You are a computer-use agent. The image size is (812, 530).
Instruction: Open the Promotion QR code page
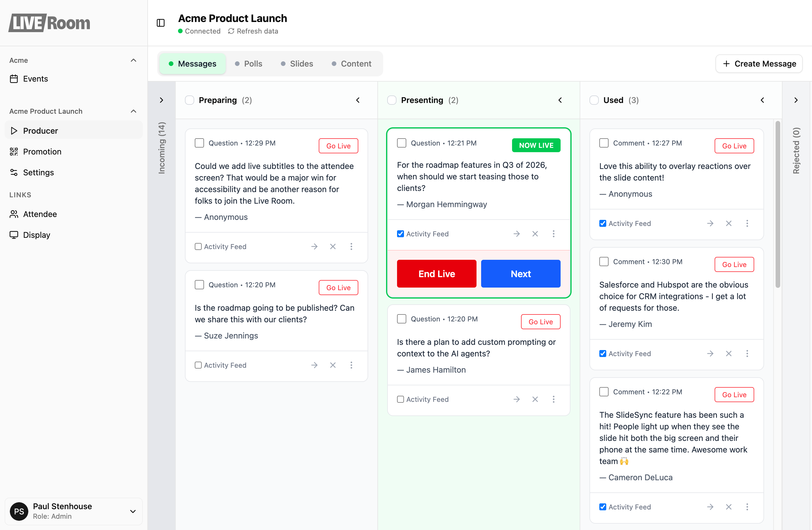[x=42, y=152]
